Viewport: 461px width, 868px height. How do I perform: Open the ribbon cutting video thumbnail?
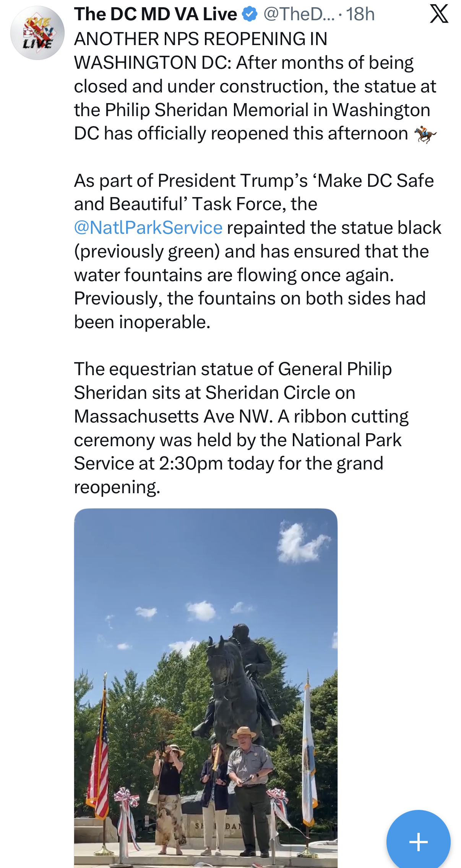[206, 688]
